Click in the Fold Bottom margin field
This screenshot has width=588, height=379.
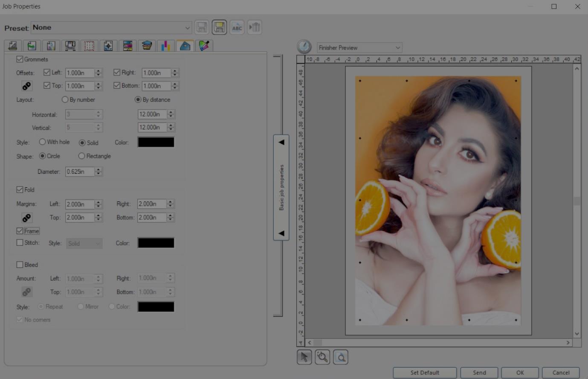pos(152,217)
